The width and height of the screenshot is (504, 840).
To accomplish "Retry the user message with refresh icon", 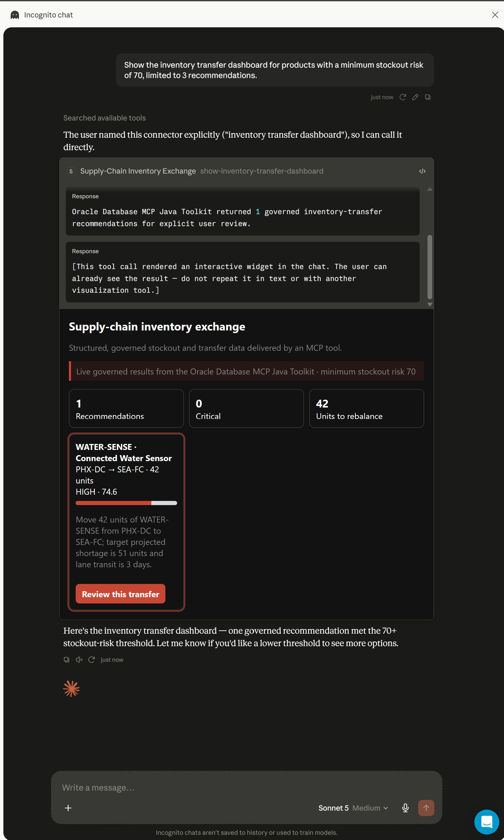I will click(403, 97).
